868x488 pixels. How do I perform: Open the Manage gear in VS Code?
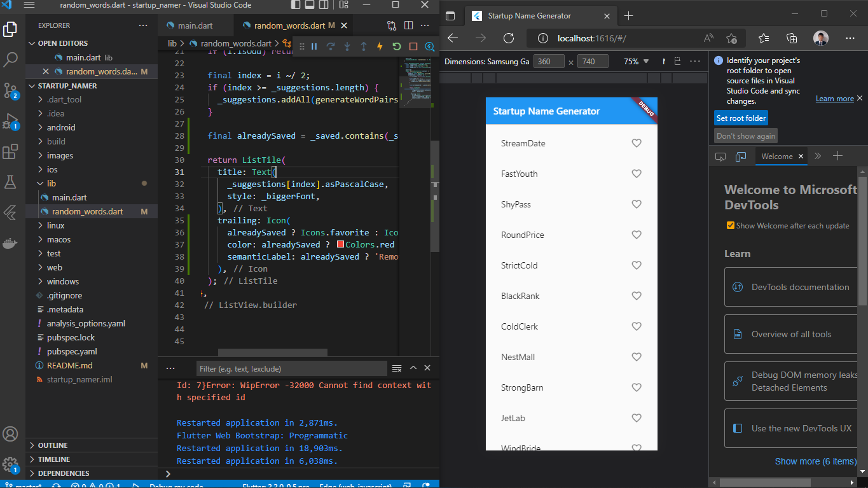click(x=10, y=465)
